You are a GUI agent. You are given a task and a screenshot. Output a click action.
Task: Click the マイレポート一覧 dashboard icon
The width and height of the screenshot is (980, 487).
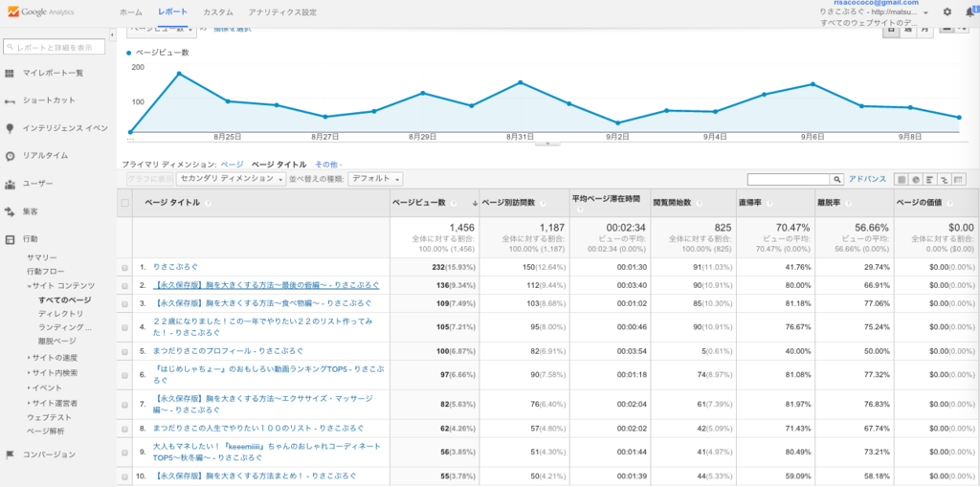pyautogui.click(x=10, y=74)
